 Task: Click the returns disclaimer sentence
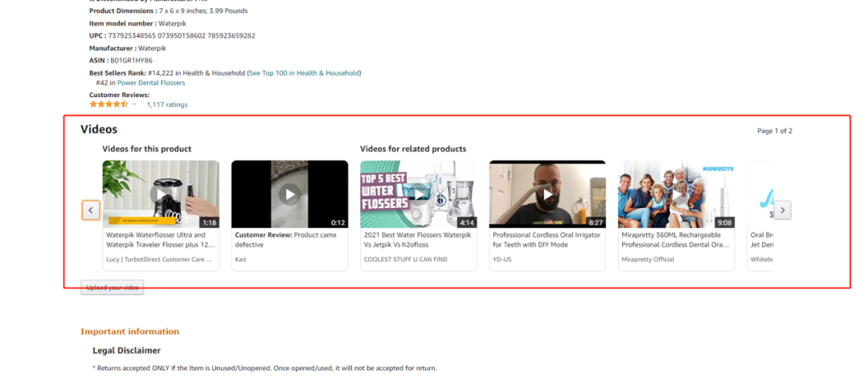tap(264, 368)
